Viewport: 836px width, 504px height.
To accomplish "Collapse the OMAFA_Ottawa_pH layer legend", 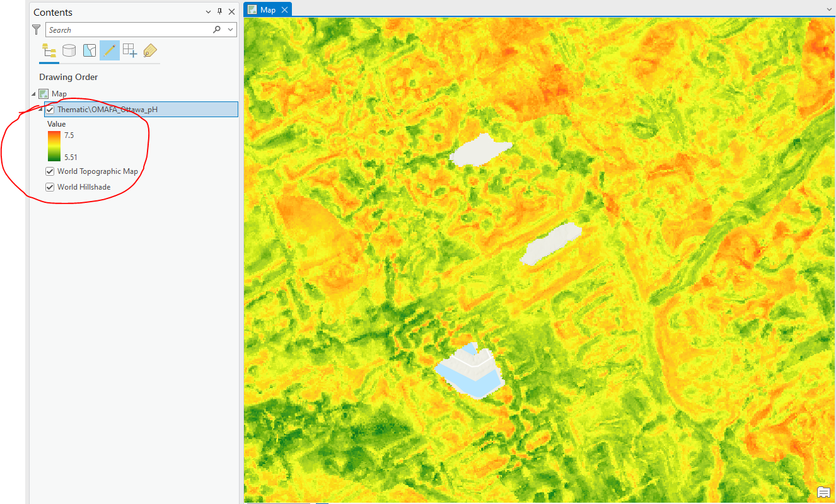I will pos(40,109).
